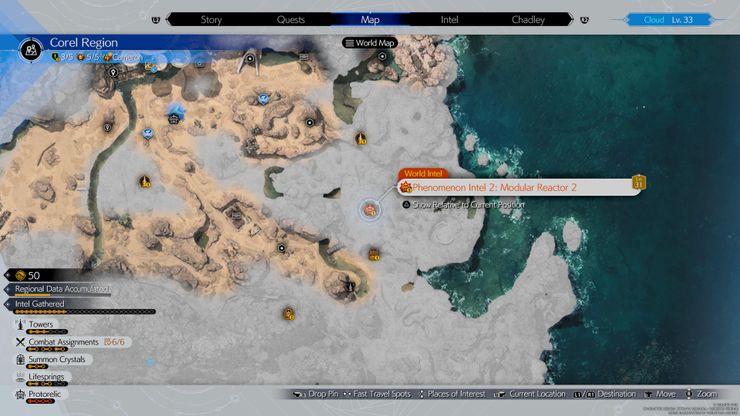Select the Phenomenon Intel 2 label
This screenshot has width=740, height=416.
pyautogui.click(x=494, y=187)
